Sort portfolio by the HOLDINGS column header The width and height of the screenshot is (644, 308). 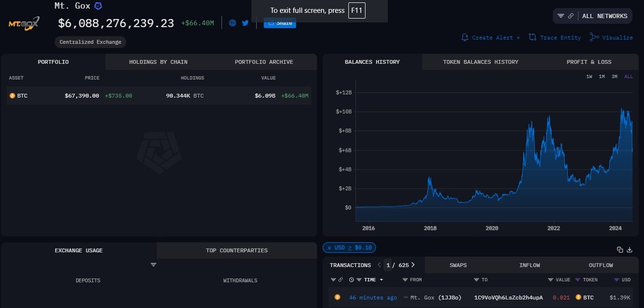192,78
